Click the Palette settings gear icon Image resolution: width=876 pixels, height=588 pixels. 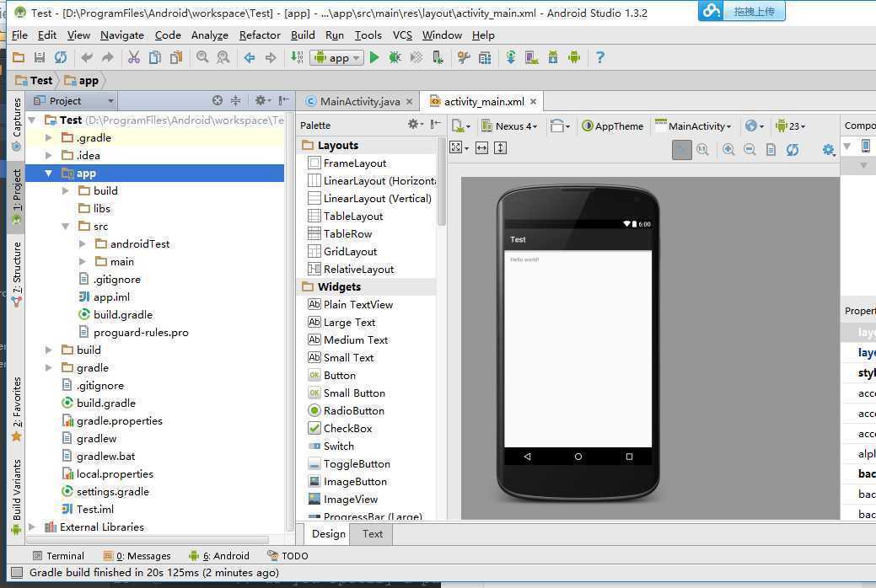[x=415, y=124]
